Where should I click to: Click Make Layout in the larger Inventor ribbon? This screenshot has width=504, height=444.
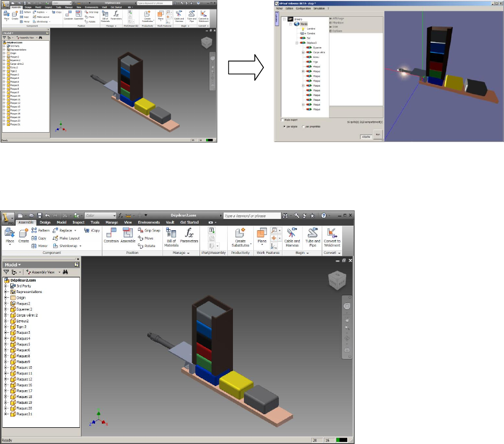tap(66, 238)
